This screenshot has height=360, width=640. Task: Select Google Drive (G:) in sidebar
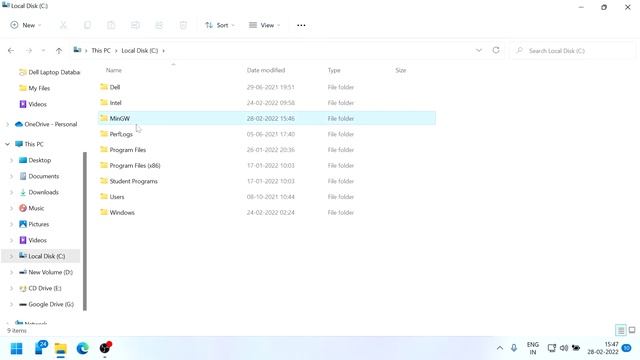tap(46, 304)
